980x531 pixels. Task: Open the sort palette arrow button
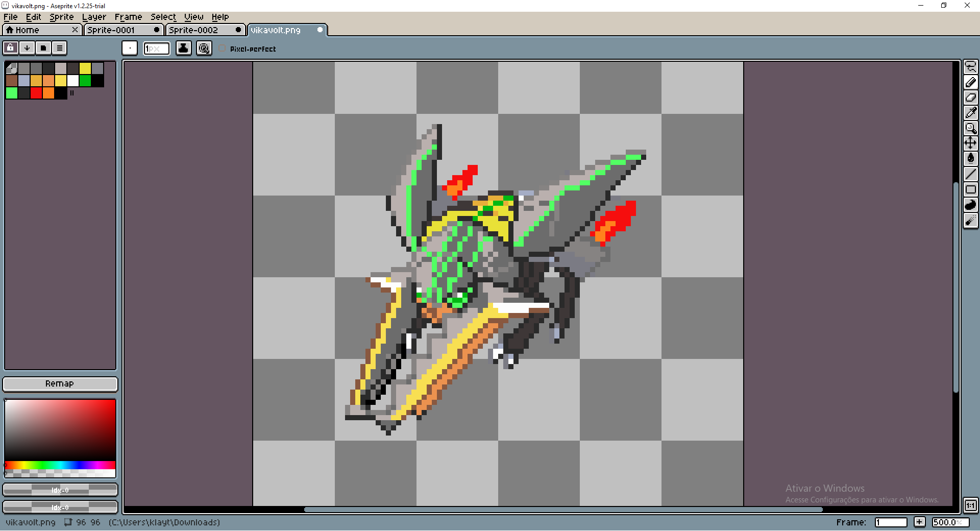[27, 48]
